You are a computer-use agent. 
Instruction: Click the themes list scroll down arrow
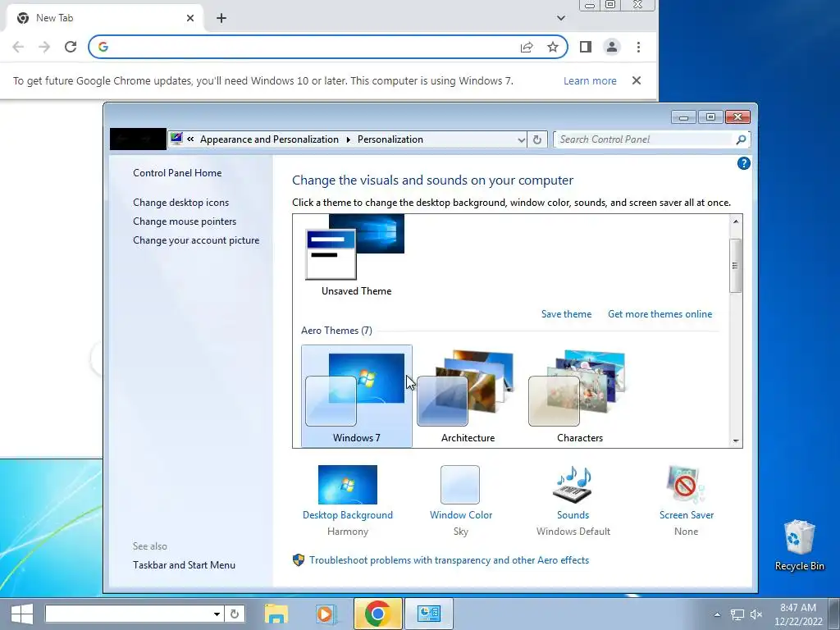[736, 441]
